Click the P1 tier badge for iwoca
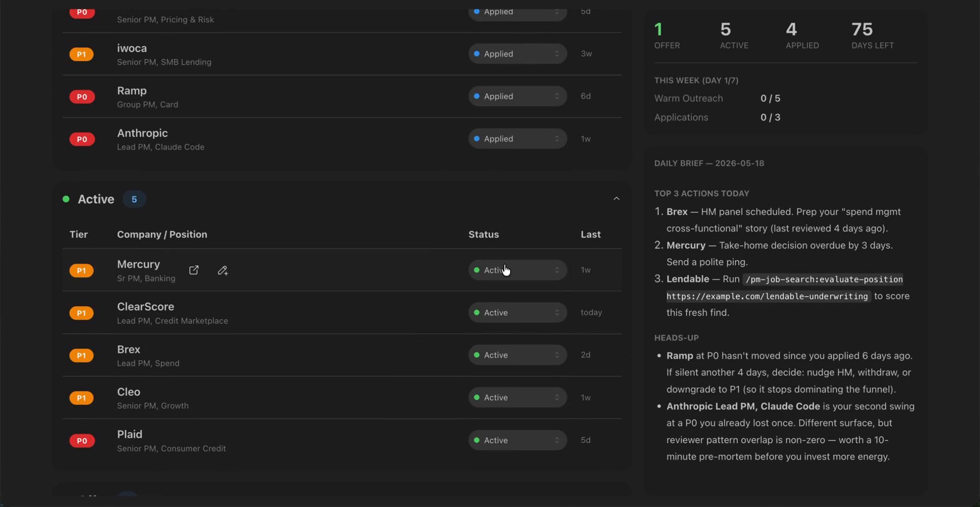Screen dimensions: 980x507 point(82,54)
